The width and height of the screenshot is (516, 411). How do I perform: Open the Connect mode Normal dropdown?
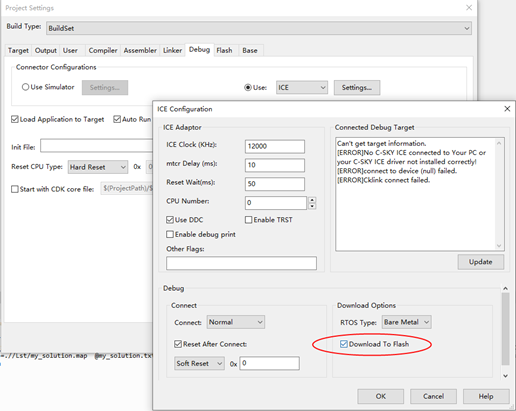point(236,322)
